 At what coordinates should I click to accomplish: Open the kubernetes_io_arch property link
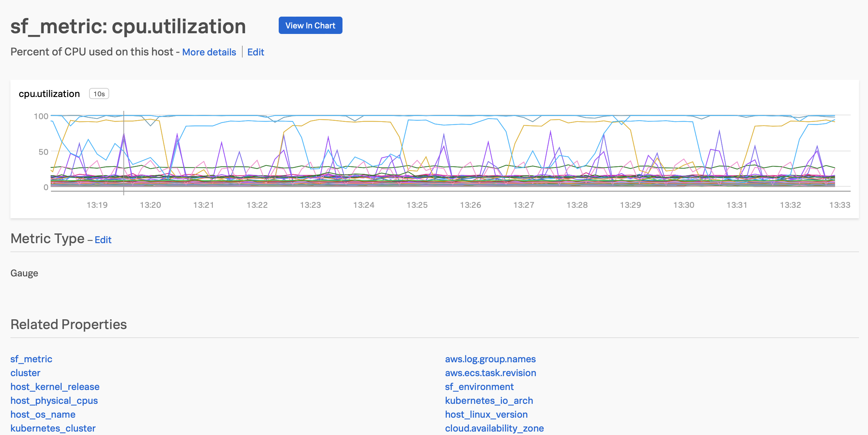click(x=489, y=400)
